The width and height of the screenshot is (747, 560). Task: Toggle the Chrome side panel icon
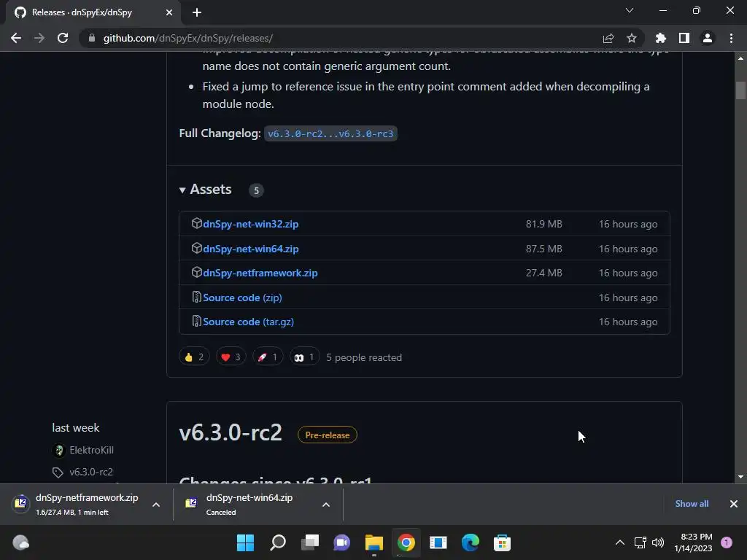pyautogui.click(x=684, y=38)
